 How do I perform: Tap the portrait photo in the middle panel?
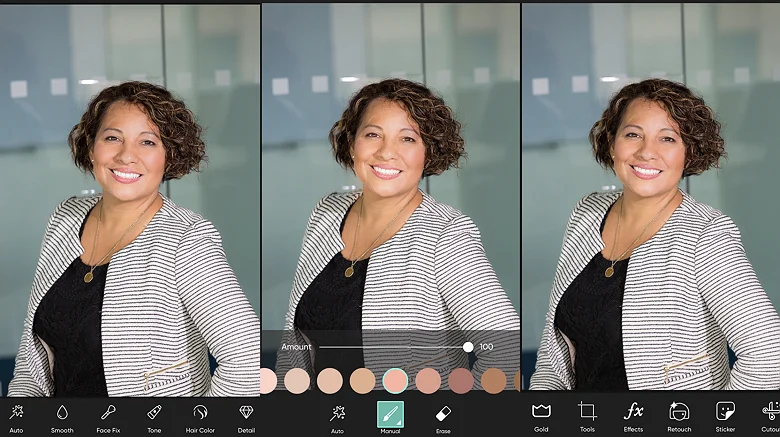click(390, 197)
